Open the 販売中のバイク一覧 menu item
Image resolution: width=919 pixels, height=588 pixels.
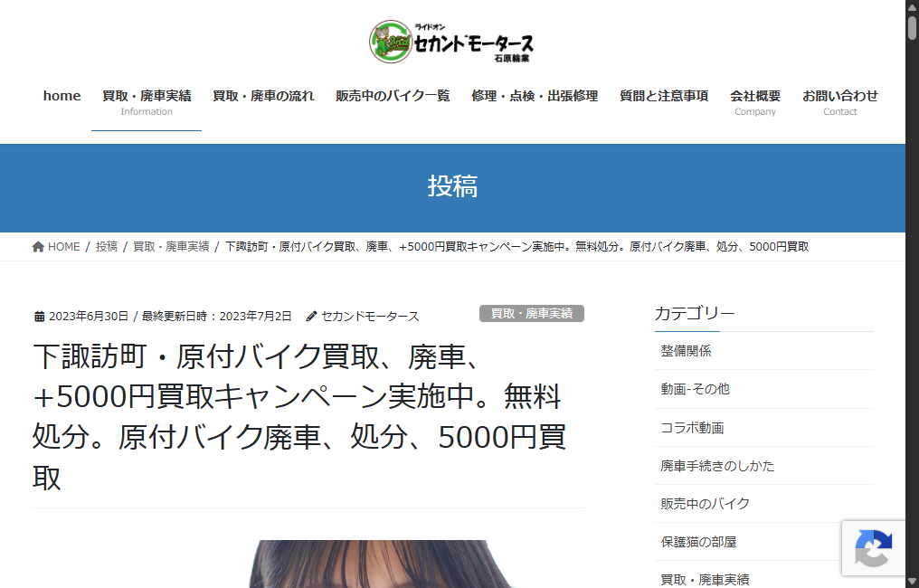(x=393, y=96)
